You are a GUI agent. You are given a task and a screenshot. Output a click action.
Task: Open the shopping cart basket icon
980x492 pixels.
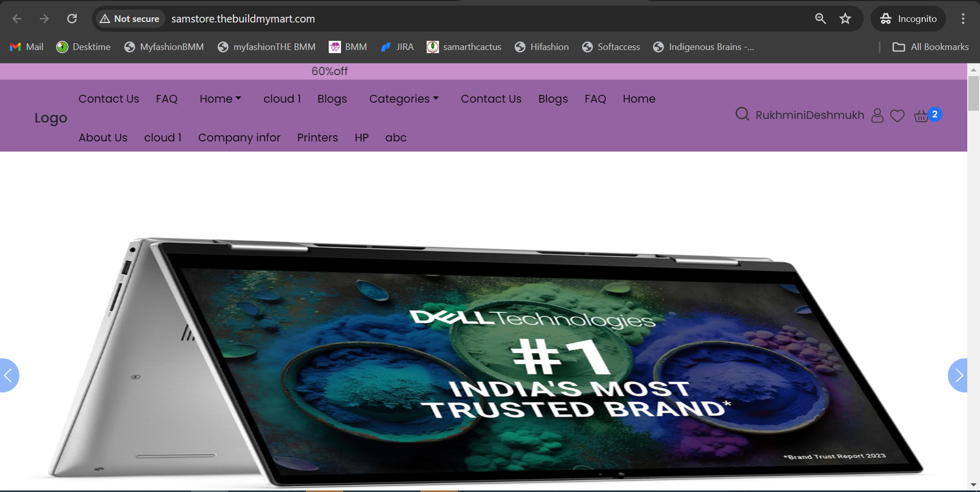coord(921,116)
